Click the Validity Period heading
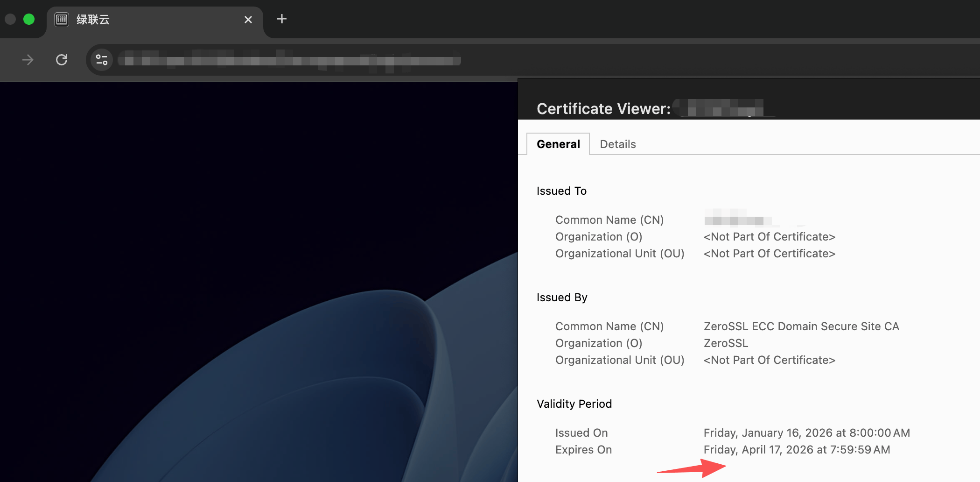This screenshot has height=482, width=980. (574, 404)
